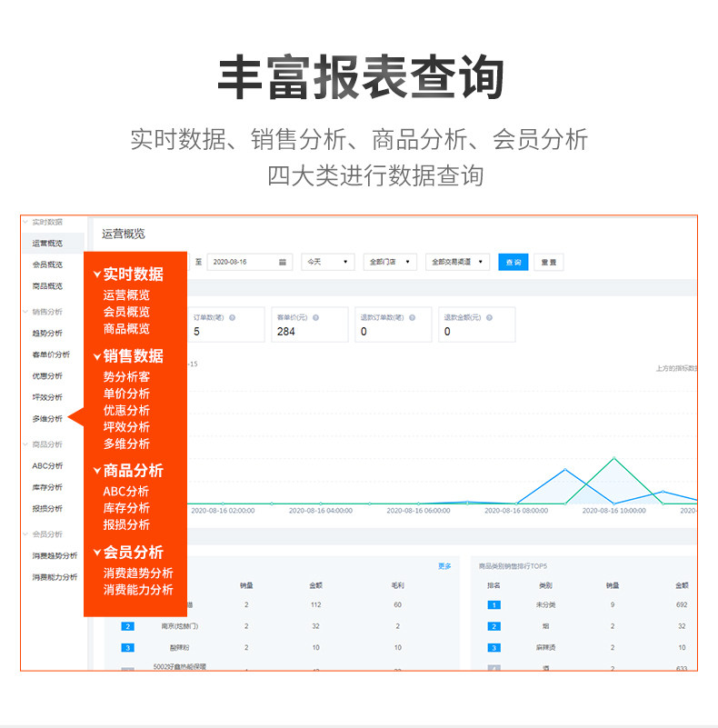Click the 未分类 category cell
The image size is (718, 728).
click(x=545, y=605)
